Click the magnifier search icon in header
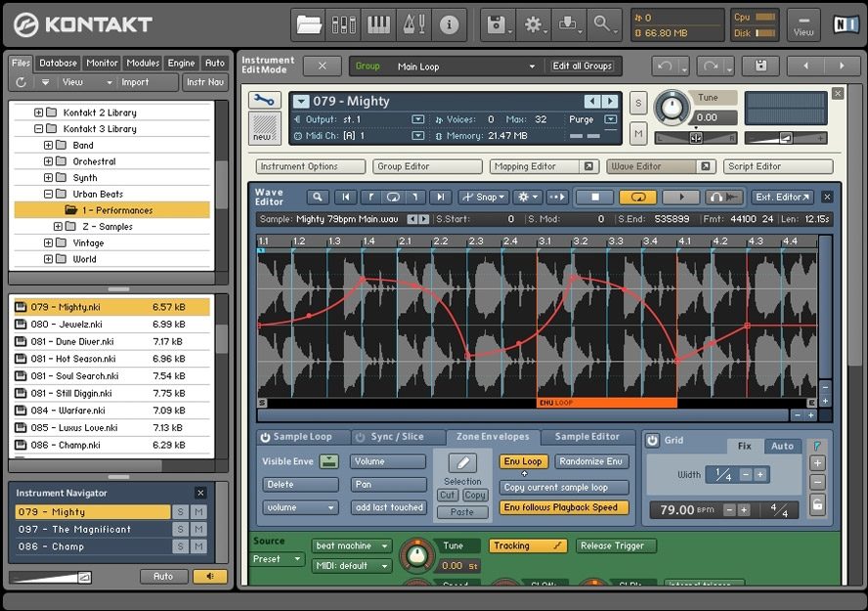The image size is (868, 611). [x=603, y=24]
